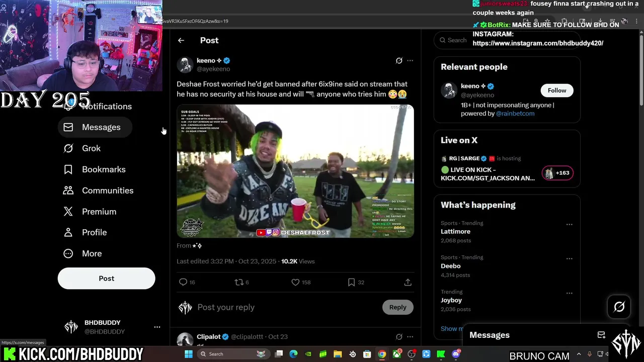Image resolution: width=644 pixels, height=362 pixels.
Task: Open keeno's profile avatar on the post
Action: [185, 64]
